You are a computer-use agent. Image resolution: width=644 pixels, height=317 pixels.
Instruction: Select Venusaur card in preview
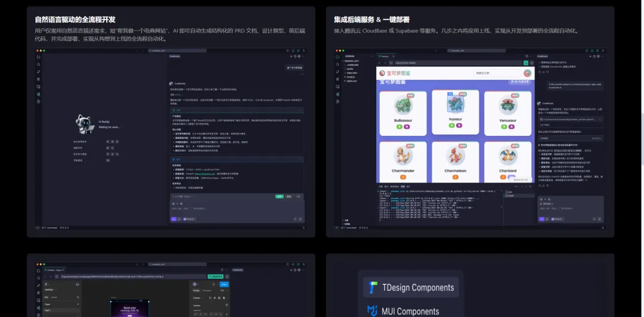pyautogui.click(x=507, y=113)
